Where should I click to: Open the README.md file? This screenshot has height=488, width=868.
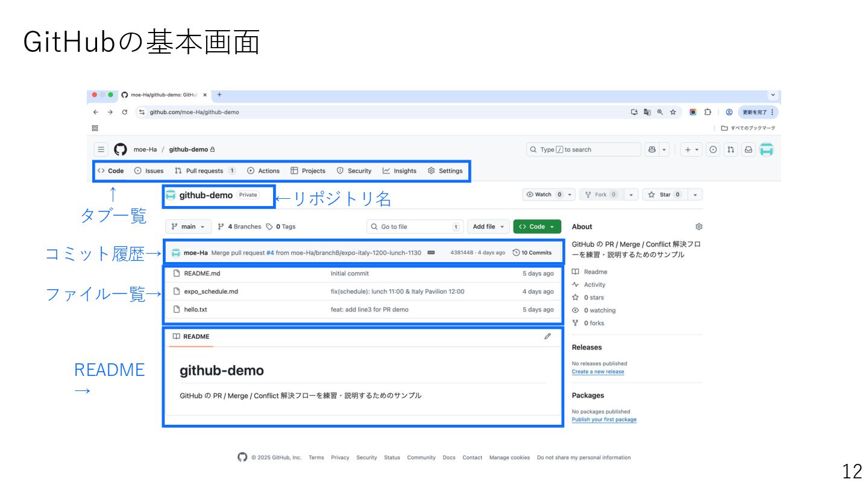[x=202, y=274]
